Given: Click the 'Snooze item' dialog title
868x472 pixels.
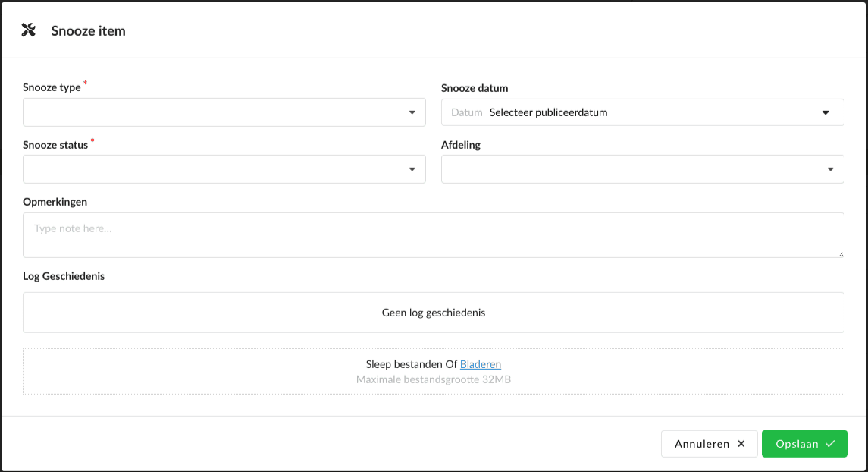Looking at the screenshot, I should (x=88, y=31).
